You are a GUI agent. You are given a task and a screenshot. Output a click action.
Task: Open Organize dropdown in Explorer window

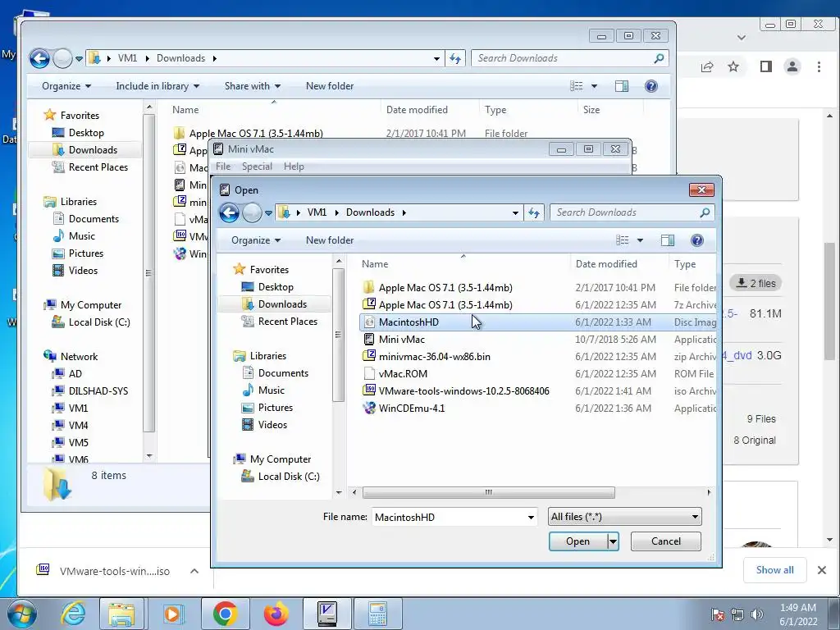click(x=66, y=86)
